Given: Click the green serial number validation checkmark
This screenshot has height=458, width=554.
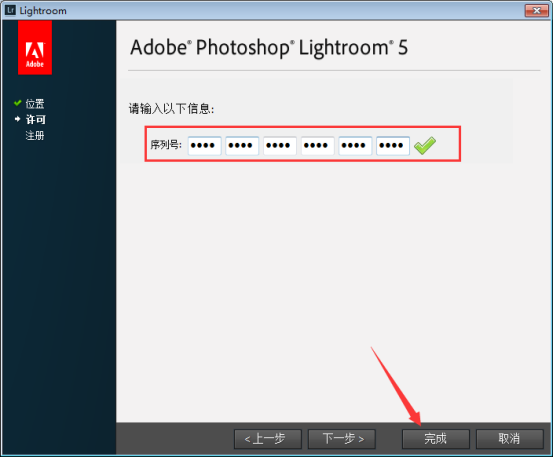Looking at the screenshot, I should (x=425, y=146).
